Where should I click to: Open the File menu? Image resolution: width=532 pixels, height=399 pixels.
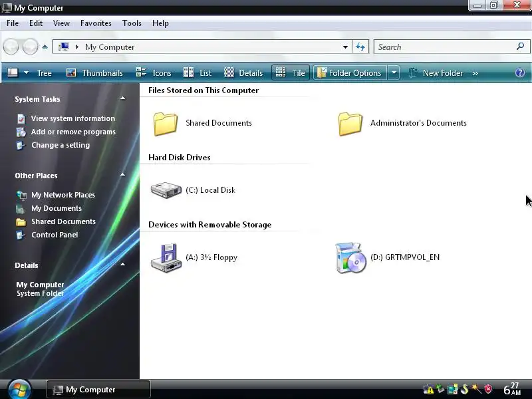(13, 23)
